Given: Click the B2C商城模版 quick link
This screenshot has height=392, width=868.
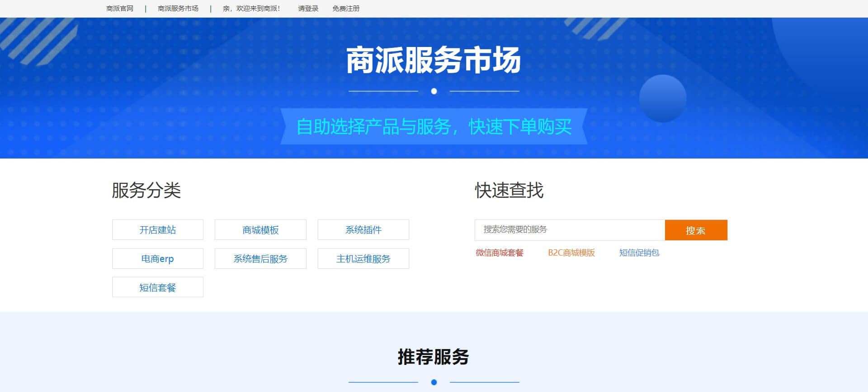Looking at the screenshot, I should 571,253.
